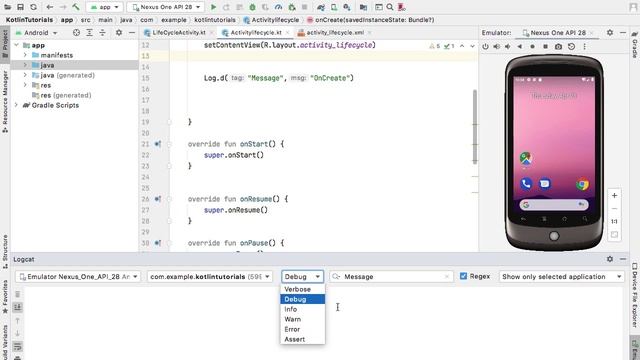This screenshot has width=640, height=360.
Task: Click the emulator home circle icon
Action: coord(532,47)
